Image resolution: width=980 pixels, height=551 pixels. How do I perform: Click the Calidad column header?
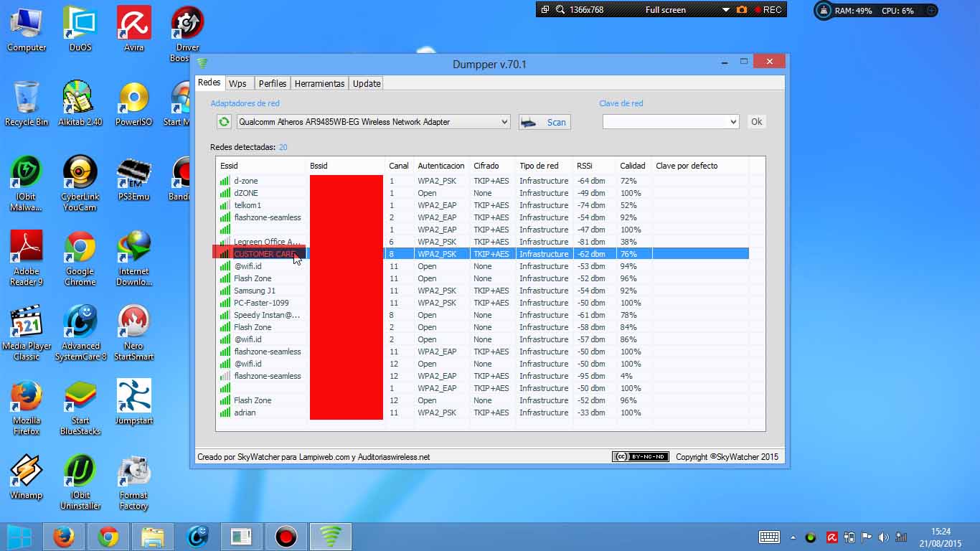[x=633, y=166]
